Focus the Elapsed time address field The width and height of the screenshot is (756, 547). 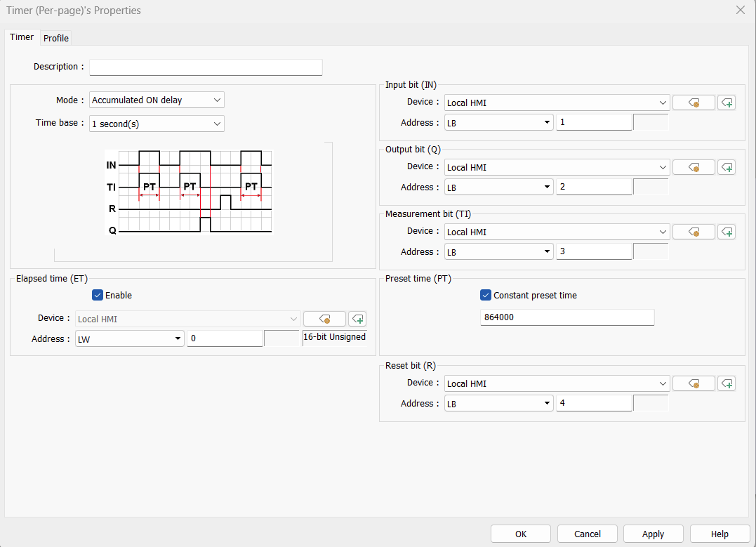coord(225,338)
